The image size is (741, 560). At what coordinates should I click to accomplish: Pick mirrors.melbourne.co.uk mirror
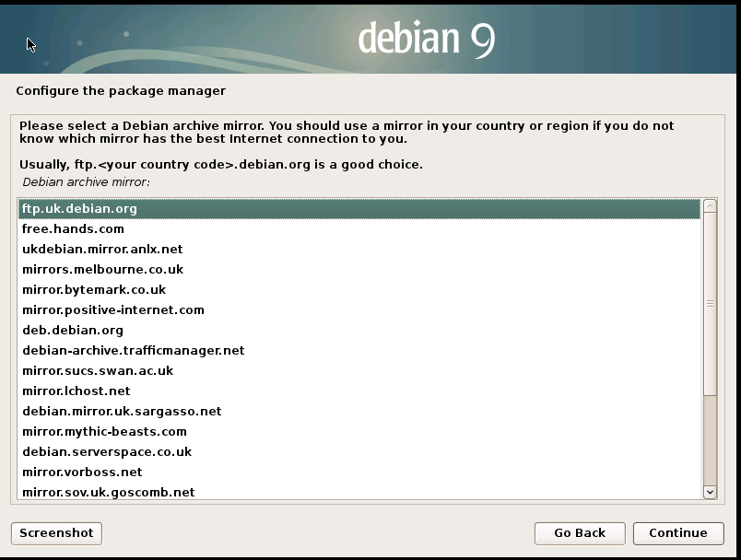(x=359, y=270)
